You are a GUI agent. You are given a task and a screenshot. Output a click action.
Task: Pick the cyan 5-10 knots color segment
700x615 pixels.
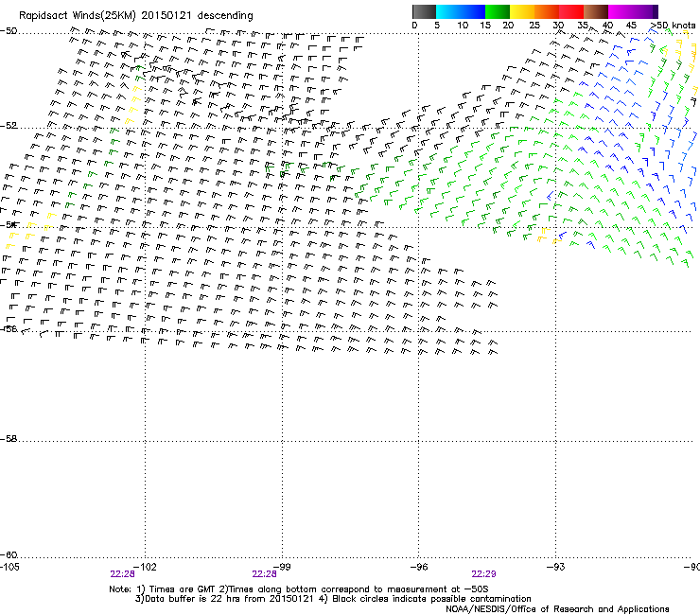click(448, 11)
